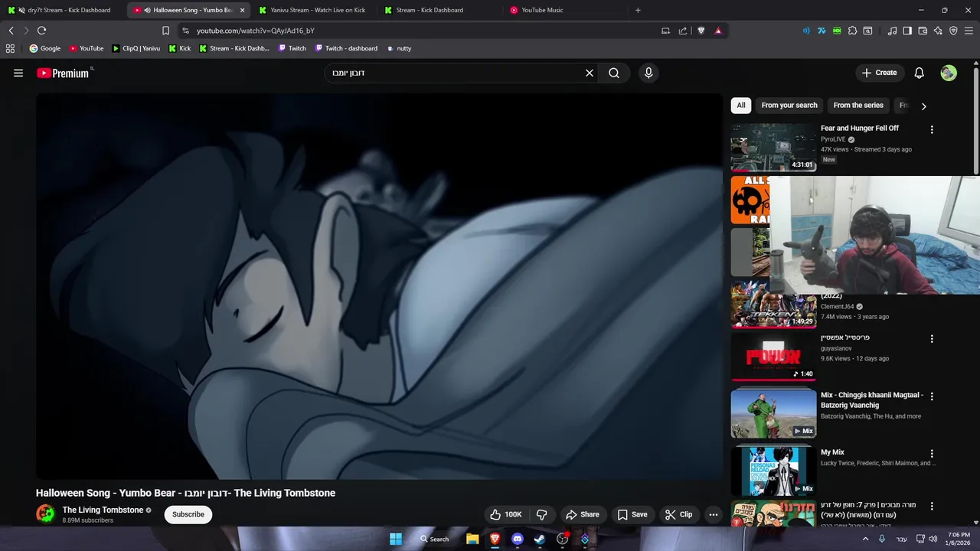Open Brave VPN shield icon
980x551 pixels.
[x=953, y=31]
